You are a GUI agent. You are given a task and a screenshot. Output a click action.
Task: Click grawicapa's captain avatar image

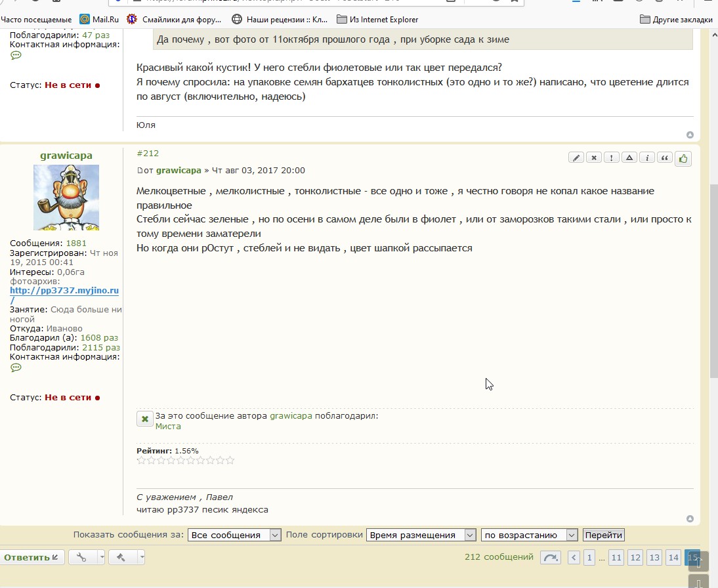[66, 198]
